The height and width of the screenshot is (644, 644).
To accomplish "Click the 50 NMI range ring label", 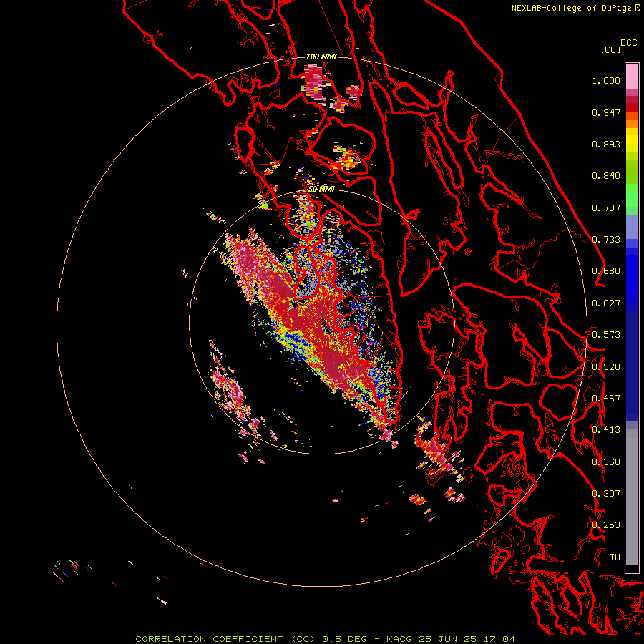I will pyautogui.click(x=321, y=190).
